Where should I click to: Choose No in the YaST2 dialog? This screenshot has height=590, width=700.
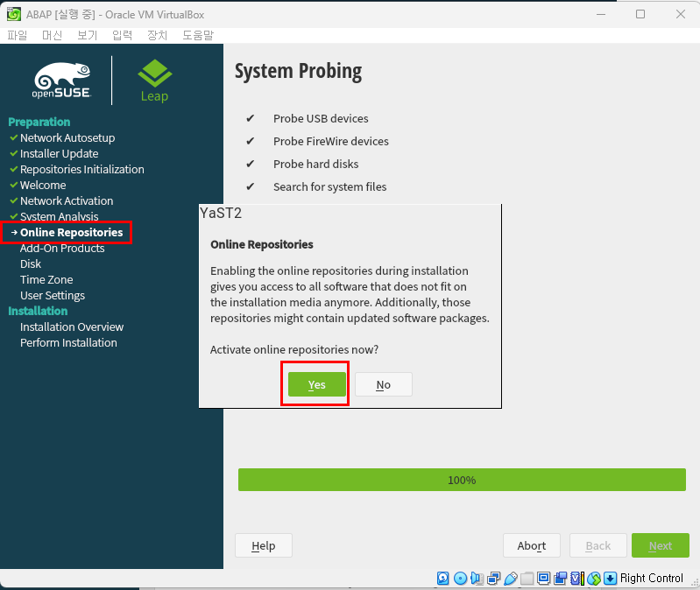click(x=384, y=384)
